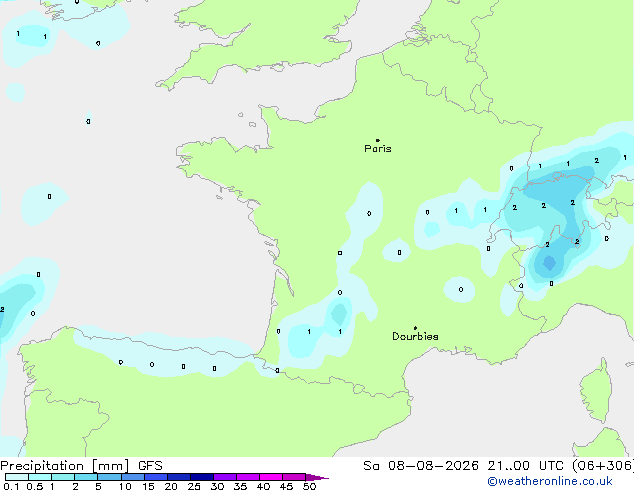This screenshot has height=490, width=634.
Task: Click the Paris city label
Action: pyautogui.click(x=378, y=149)
